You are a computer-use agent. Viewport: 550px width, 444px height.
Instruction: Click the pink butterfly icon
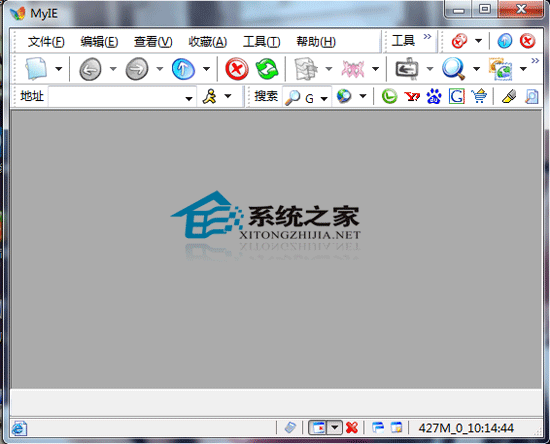click(x=353, y=69)
